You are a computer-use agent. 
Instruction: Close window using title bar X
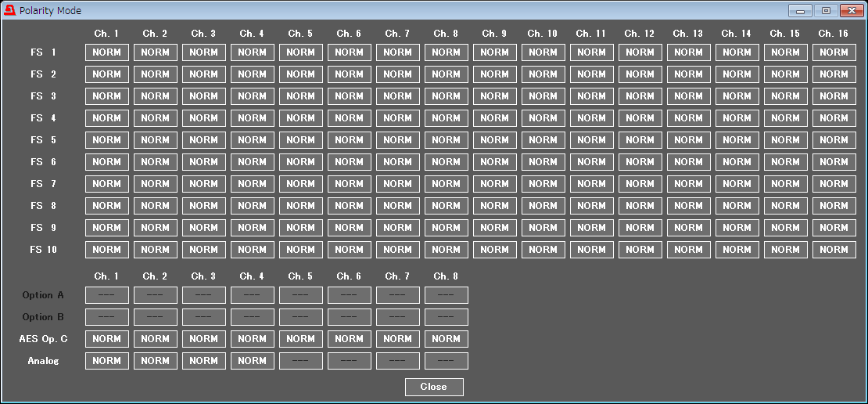(850, 10)
